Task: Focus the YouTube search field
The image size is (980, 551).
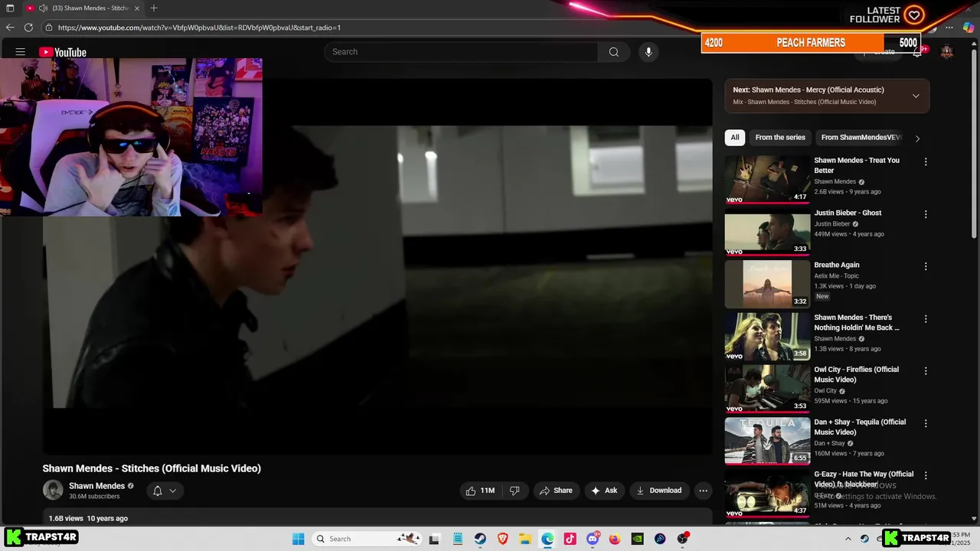Action: (461, 52)
